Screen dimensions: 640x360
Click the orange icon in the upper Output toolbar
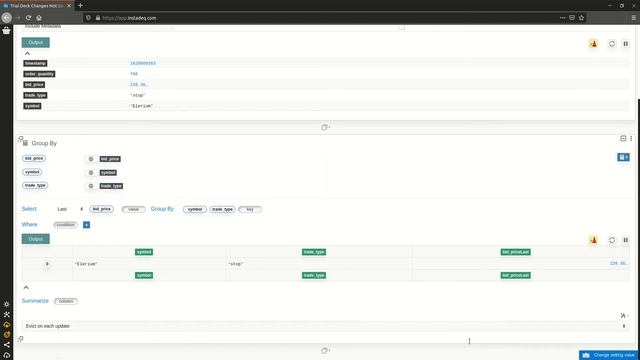tap(593, 44)
